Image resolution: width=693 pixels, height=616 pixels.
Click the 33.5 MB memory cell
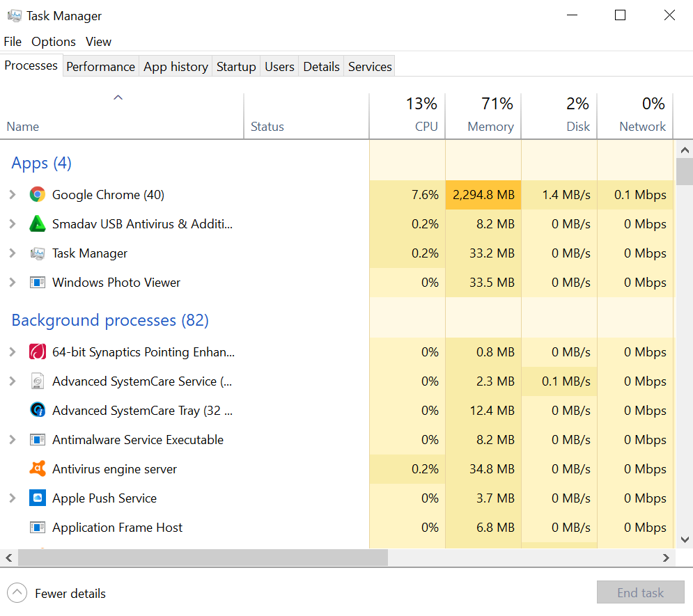483,283
